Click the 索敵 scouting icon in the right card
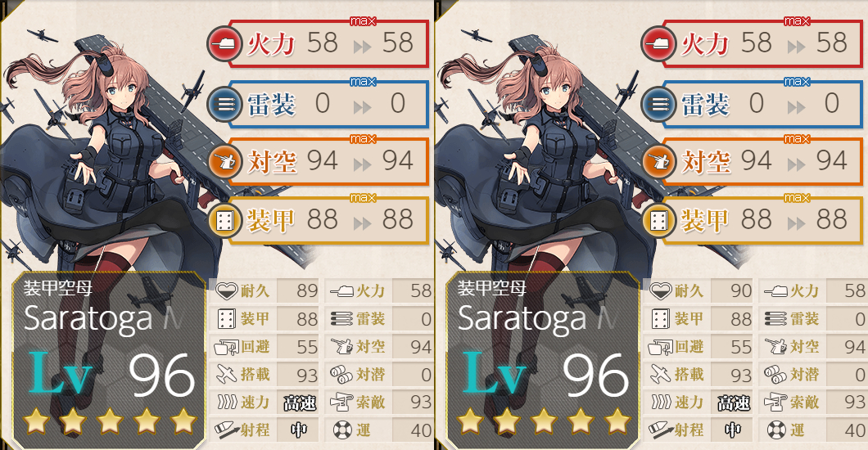The height and width of the screenshot is (450, 868). click(x=775, y=402)
